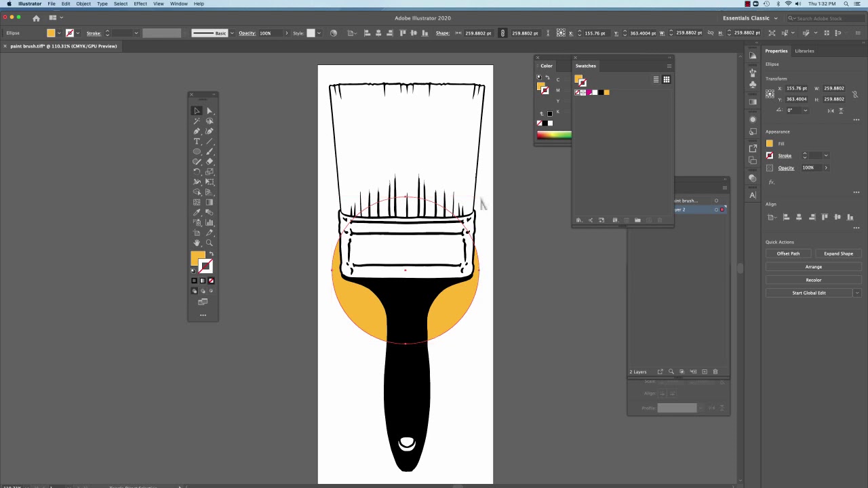
Task: Select the Gradient tool
Action: click(209, 202)
